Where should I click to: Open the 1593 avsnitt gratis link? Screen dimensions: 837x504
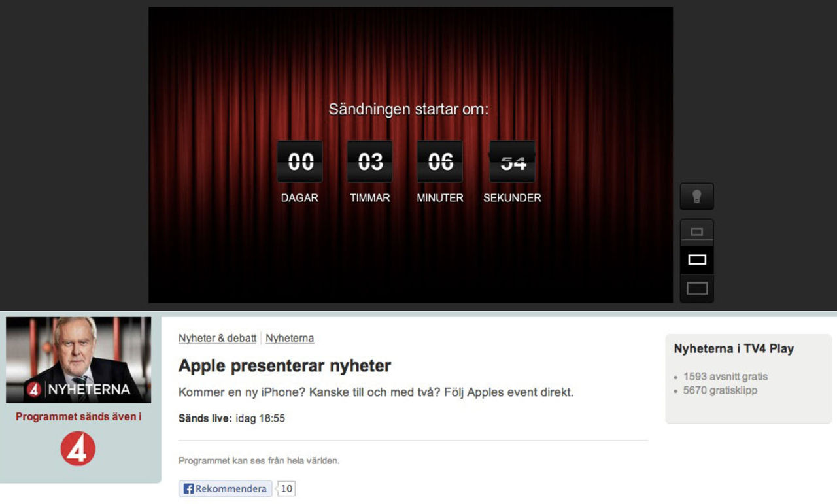tap(725, 377)
